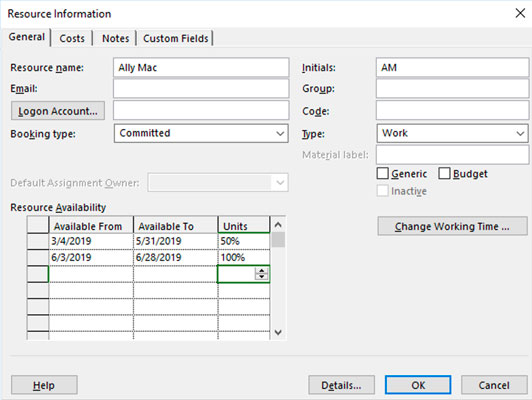Select row header of the 6/3/2019 row
This screenshot has height=400, width=532.
[38, 258]
